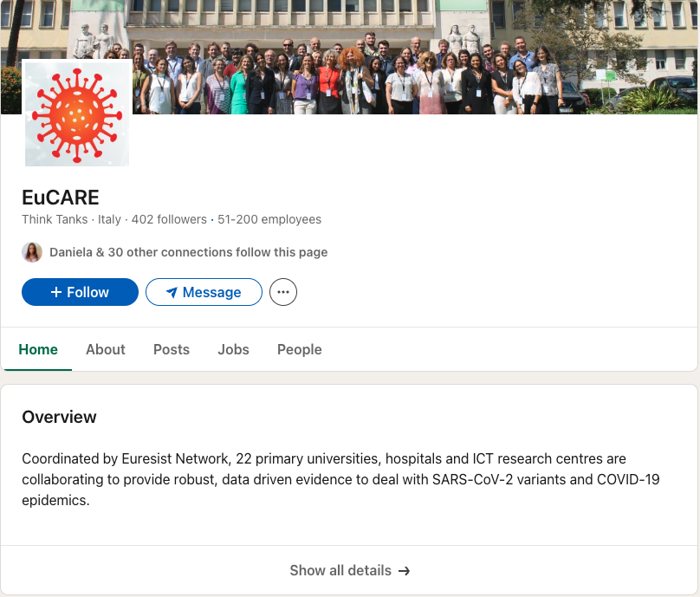Click Daniela's profile avatar
Image resolution: width=700 pixels, height=597 pixels.
point(32,252)
